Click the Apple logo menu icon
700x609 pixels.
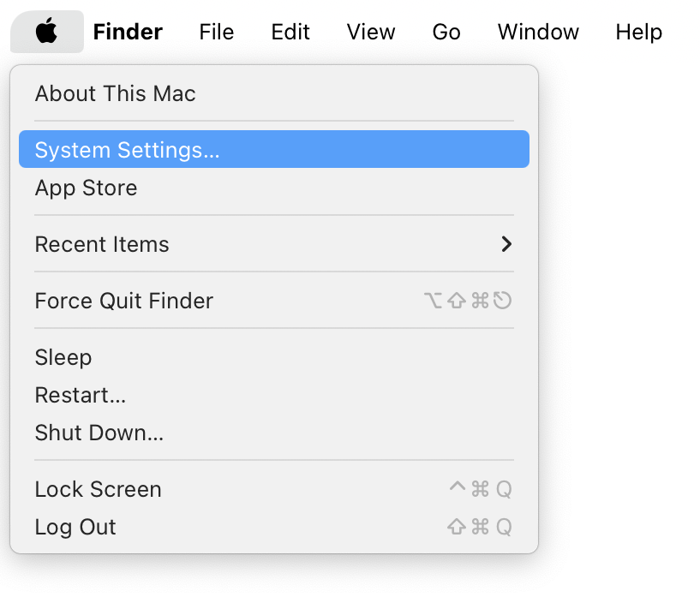[x=47, y=33]
